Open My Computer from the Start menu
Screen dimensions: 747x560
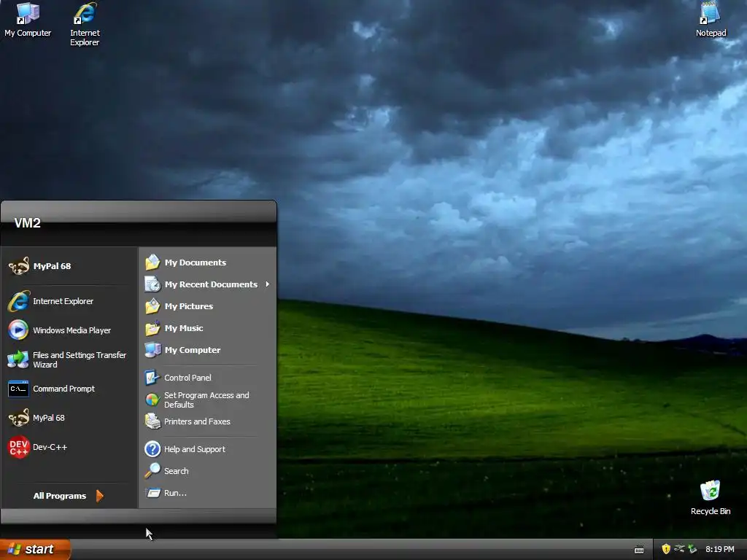[207, 350]
